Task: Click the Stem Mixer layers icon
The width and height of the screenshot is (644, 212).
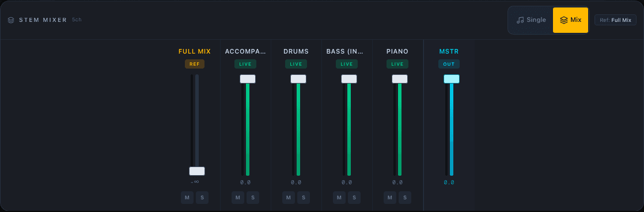Action: pyautogui.click(x=11, y=20)
